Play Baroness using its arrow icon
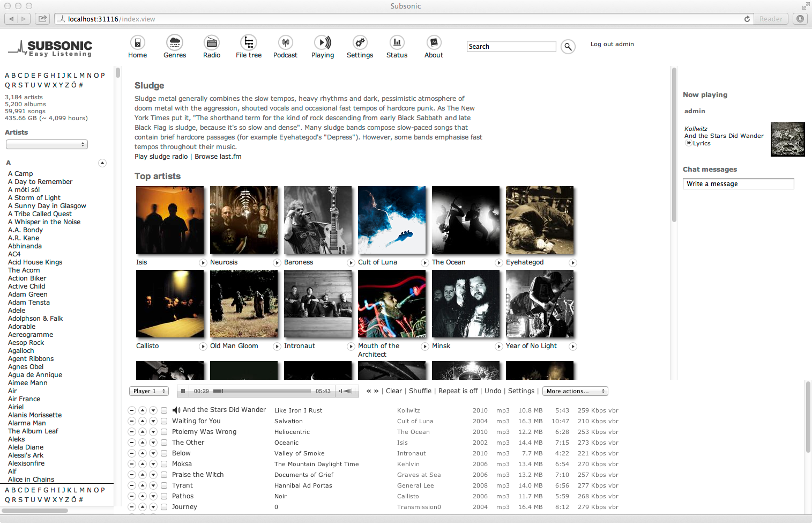The height and width of the screenshot is (523, 812). click(351, 263)
